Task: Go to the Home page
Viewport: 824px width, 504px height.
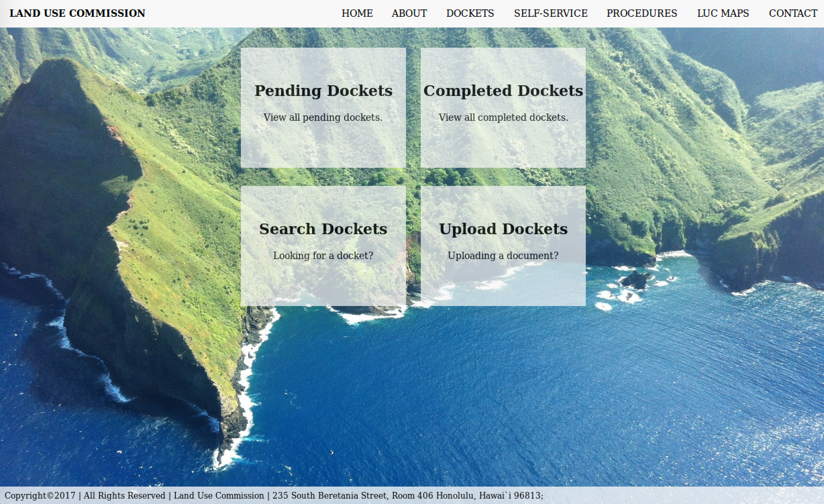Action: click(x=357, y=13)
